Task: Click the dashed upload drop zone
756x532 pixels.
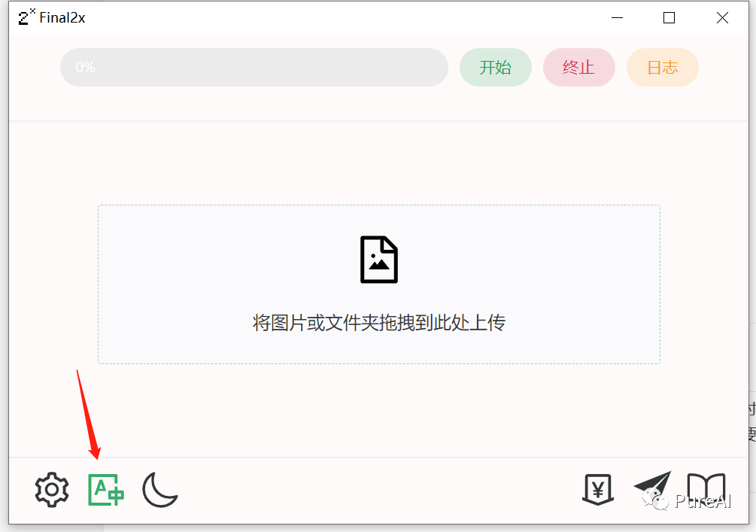Action: (x=379, y=284)
